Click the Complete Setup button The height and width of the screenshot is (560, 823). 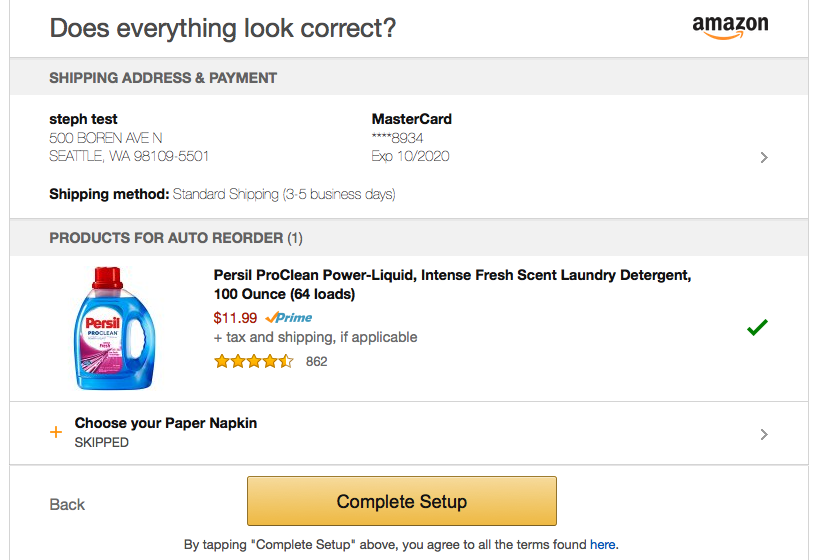(402, 501)
